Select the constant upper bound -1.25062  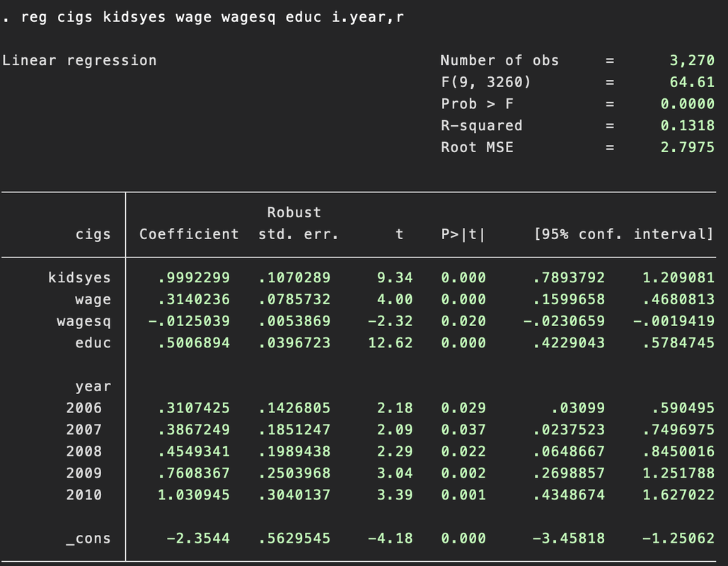[x=678, y=538]
